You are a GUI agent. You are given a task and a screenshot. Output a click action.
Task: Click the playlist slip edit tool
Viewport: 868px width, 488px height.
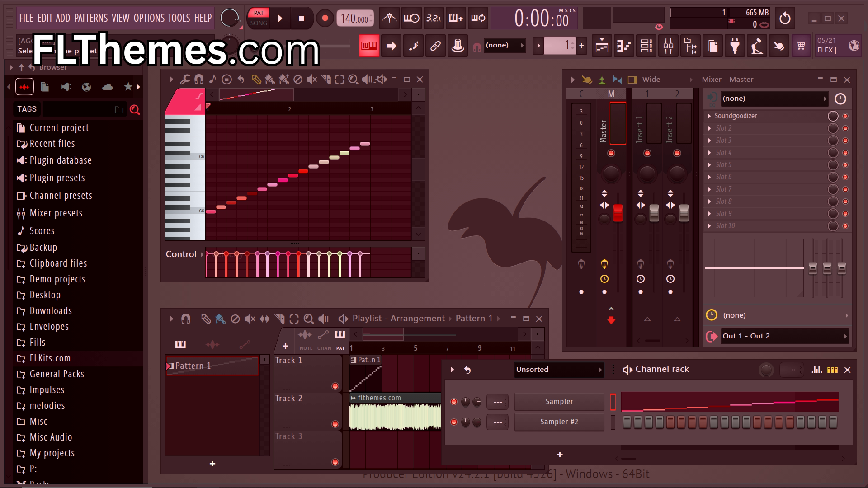(x=264, y=319)
